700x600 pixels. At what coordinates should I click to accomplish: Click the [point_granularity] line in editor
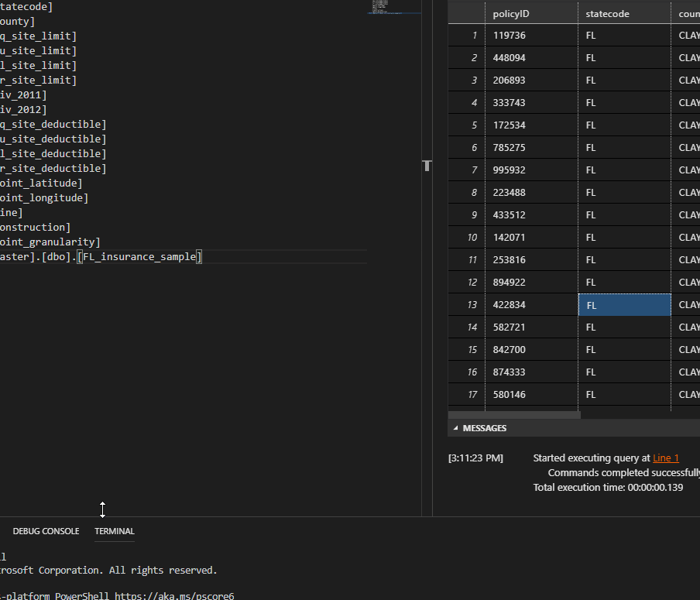(50, 242)
